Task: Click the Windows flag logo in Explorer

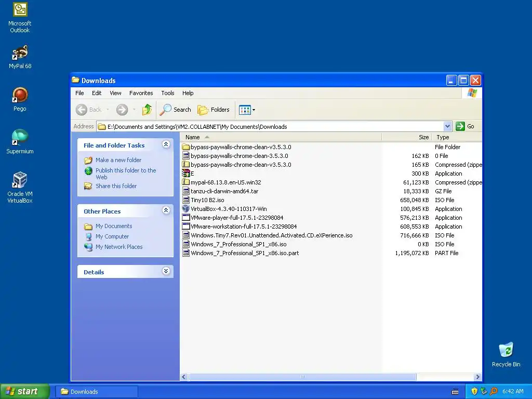Action: pos(472,93)
